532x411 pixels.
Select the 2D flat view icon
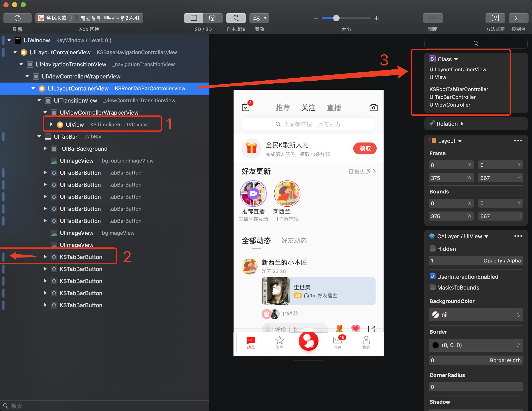pyautogui.click(x=194, y=18)
